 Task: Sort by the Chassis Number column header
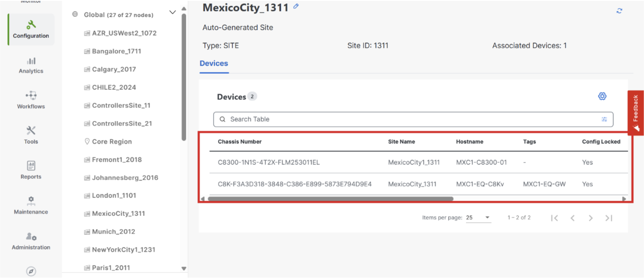pos(239,141)
